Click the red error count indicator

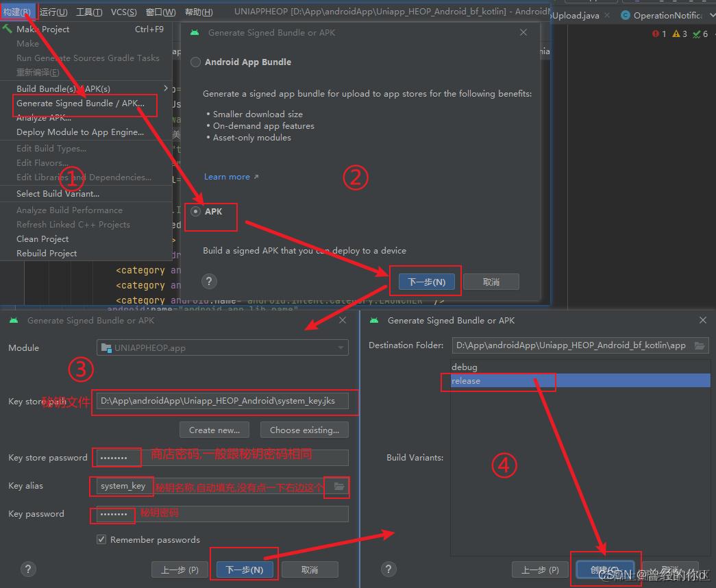point(659,34)
